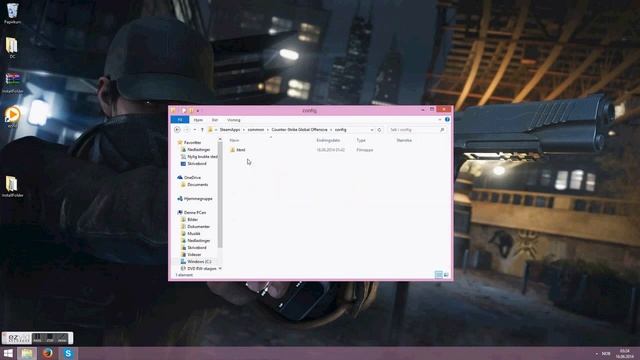Open Papirkurv on the desktop

(x=12, y=13)
